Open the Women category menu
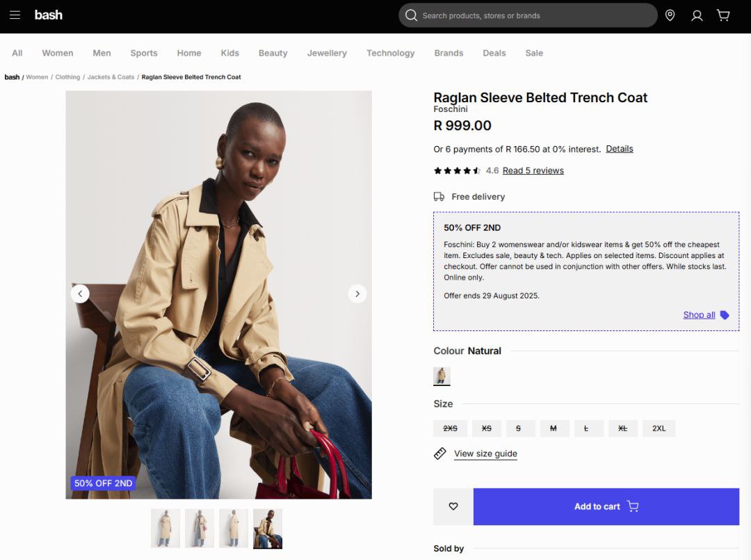Viewport: 751px width, 560px height. click(57, 53)
